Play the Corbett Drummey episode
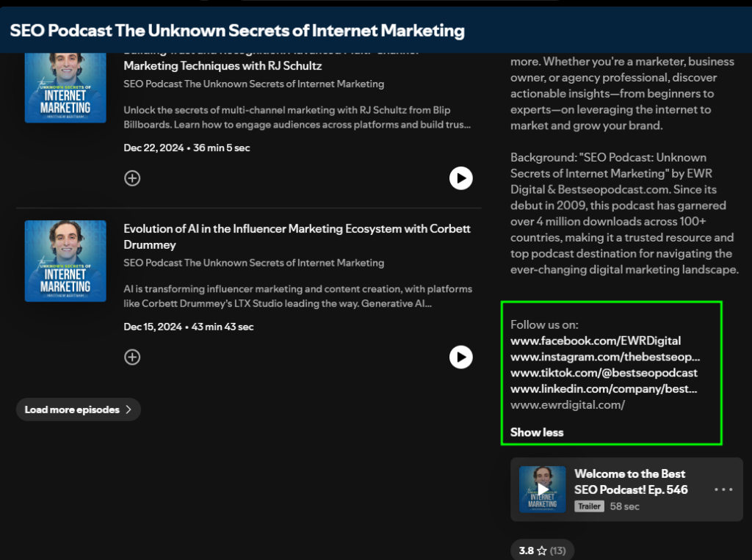 460,357
